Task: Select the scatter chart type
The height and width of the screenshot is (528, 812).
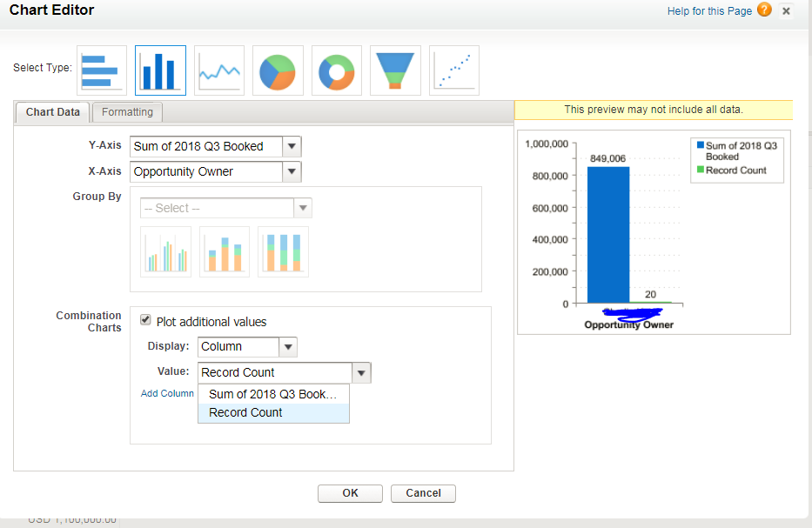Action: pyautogui.click(x=454, y=70)
